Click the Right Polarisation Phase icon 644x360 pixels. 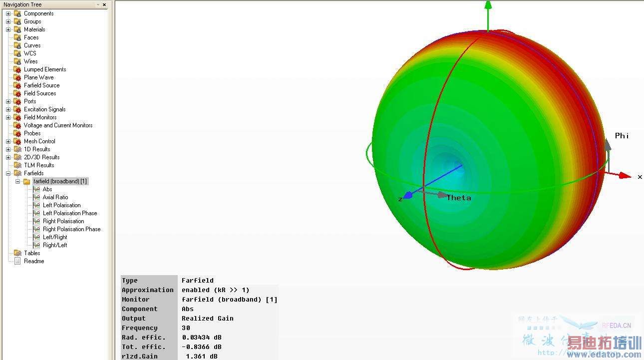tap(36, 229)
